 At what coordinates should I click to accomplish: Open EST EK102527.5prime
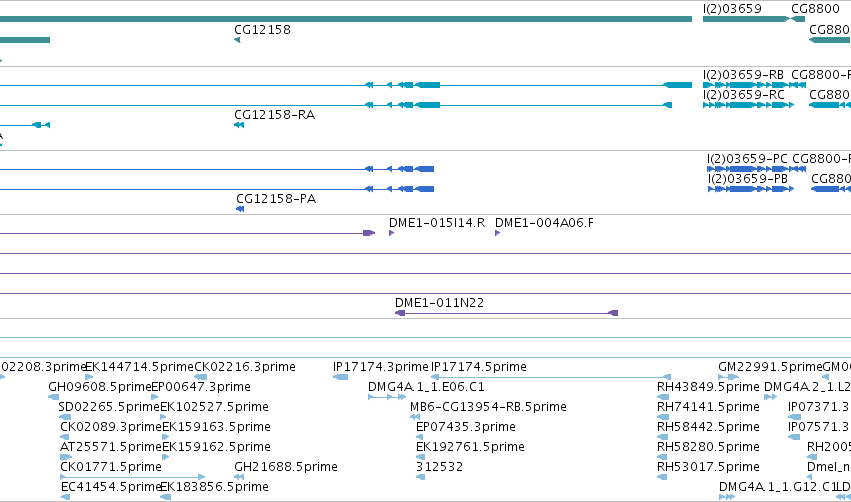[214, 407]
